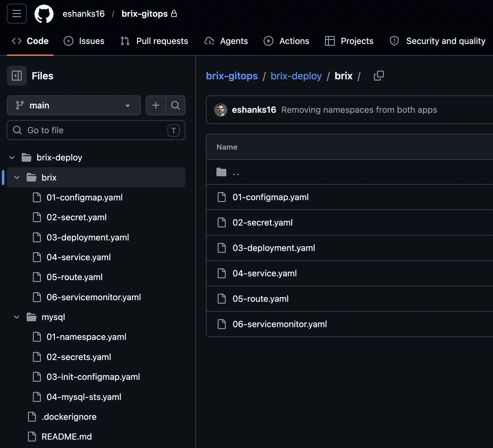Click file icon beside 06-servicemonitor.yaml in table
Viewport: 493px width, 448px height.
tap(222, 324)
